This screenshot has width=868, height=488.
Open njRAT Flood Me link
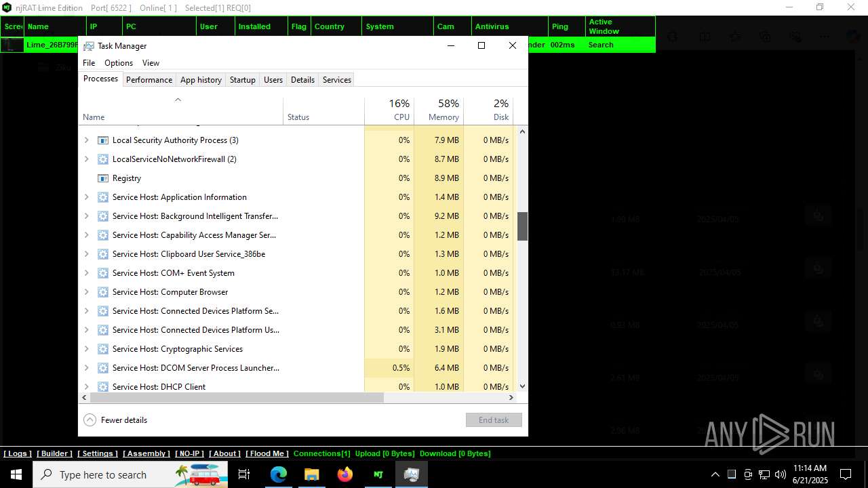point(267,453)
